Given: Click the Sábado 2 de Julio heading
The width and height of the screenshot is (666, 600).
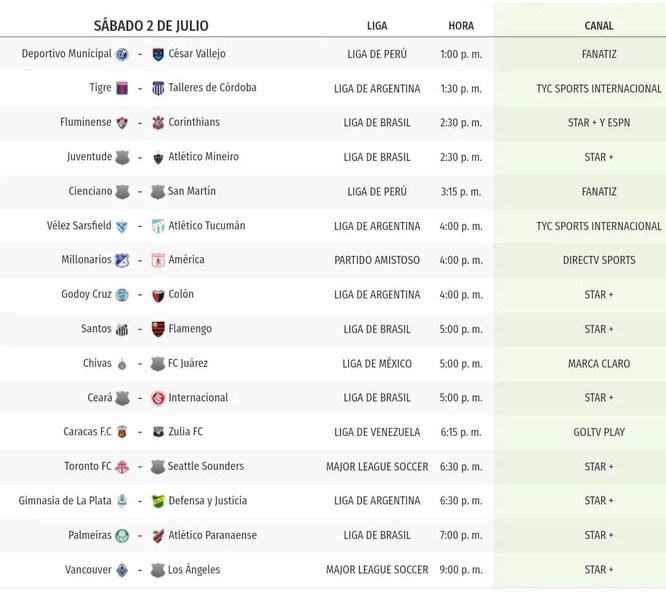Looking at the screenshot, I should 151,26.
